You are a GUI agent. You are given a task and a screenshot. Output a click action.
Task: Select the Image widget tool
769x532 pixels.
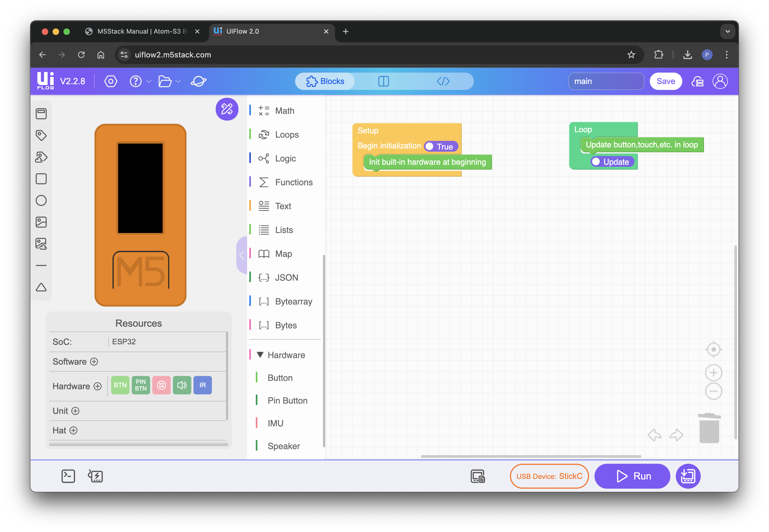pos(41,222)
